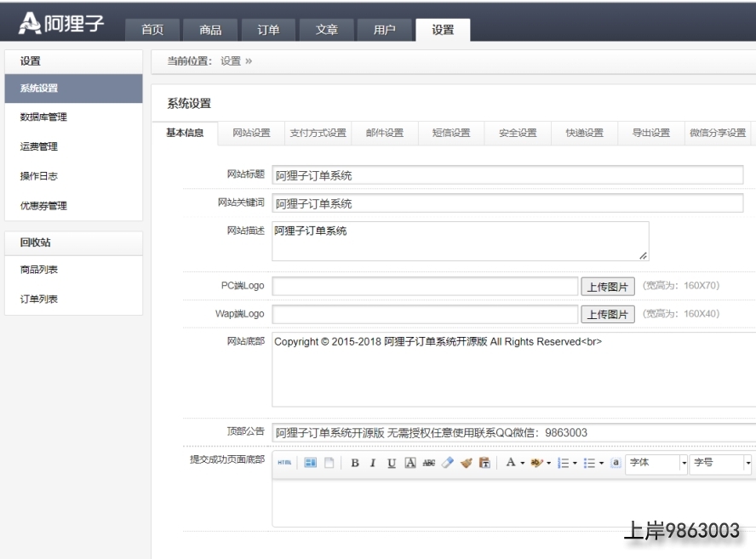Click into the 网站描述 text area
Viewport: 756px width, 559px height.
(x=461, y=242)
